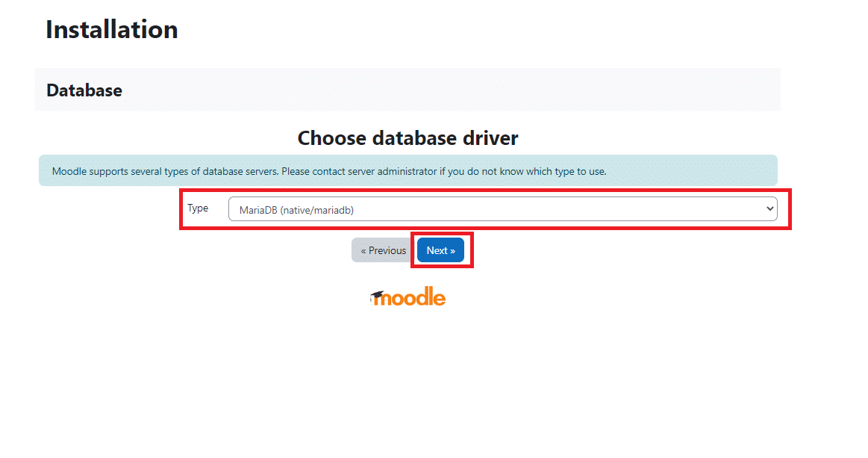
Task: Click the Next » button
Action: pyautogui.click(x=440, y=250)
